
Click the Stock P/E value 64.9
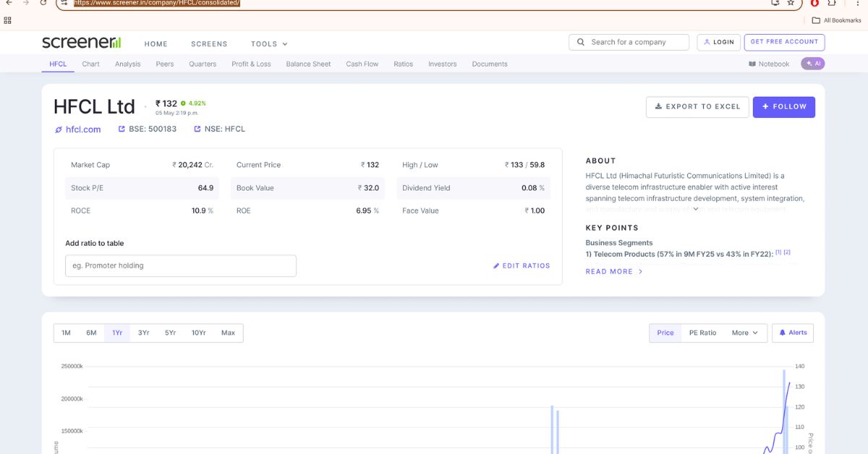tap(205, 188)
